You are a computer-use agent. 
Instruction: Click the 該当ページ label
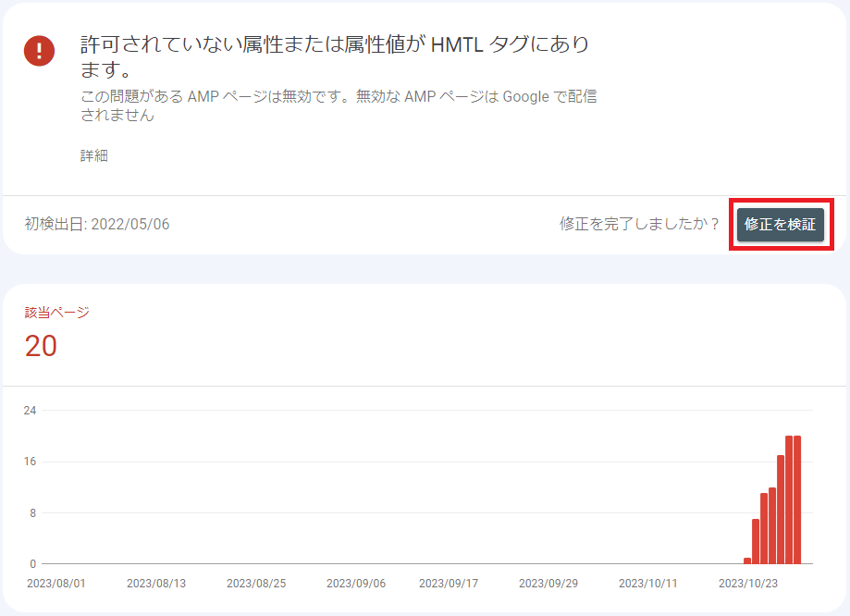[57, 312]
